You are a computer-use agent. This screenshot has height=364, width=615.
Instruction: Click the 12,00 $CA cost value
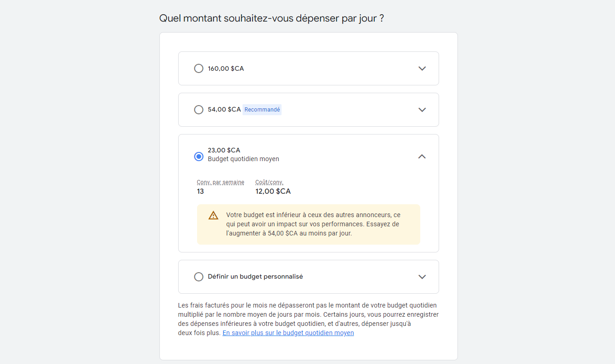273,191
